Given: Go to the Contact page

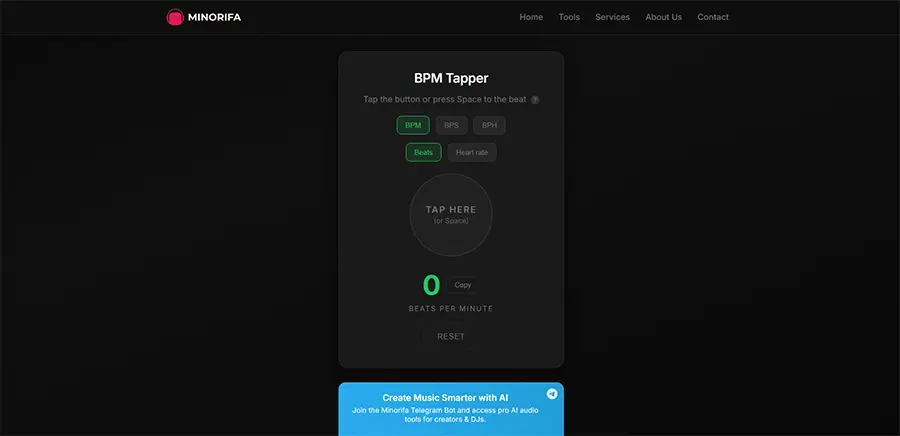Looking at the screenshot, I should point(713,17).
